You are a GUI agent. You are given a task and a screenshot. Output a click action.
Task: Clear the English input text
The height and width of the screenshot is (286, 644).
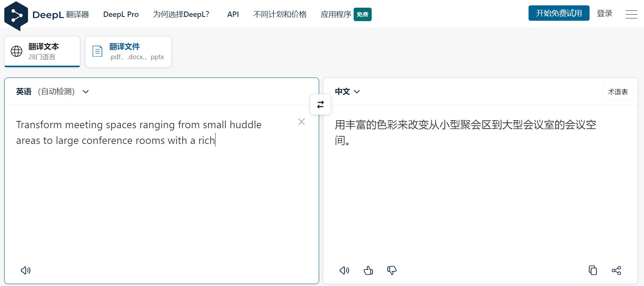pyautogui.click(x=301, y=122)
